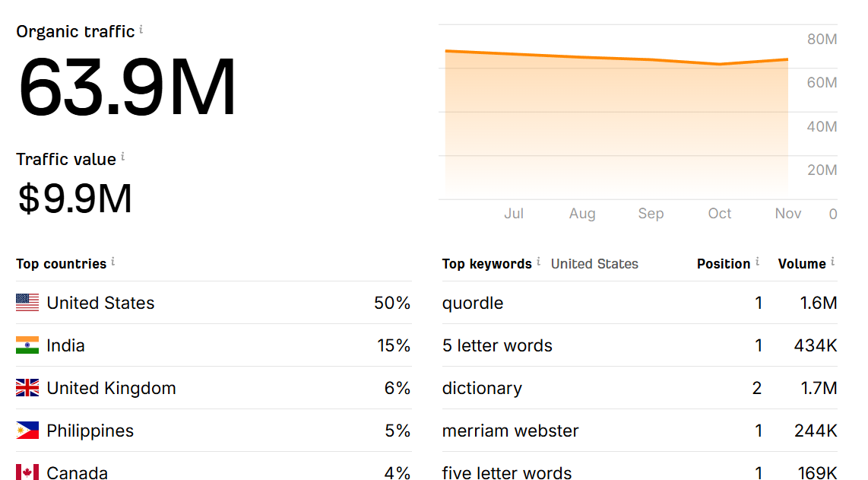
Task: Click Oct dip point on traffic chart
Action: [x=720, y=64]
